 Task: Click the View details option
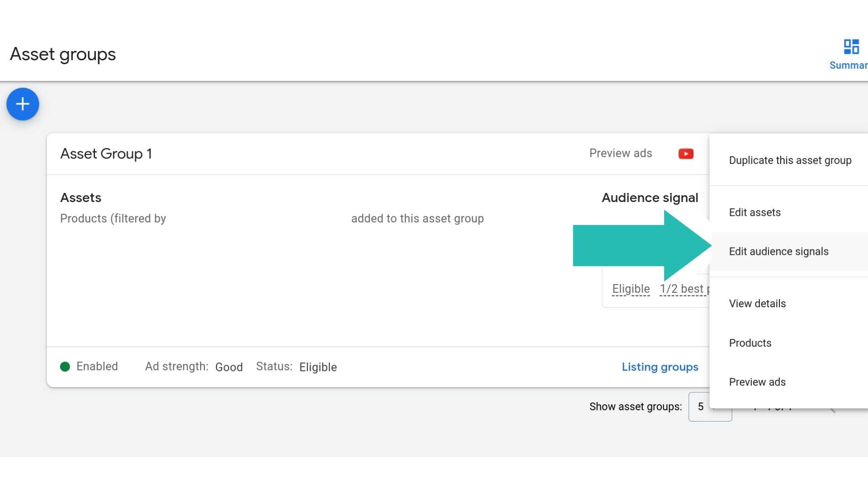(757, 303)
